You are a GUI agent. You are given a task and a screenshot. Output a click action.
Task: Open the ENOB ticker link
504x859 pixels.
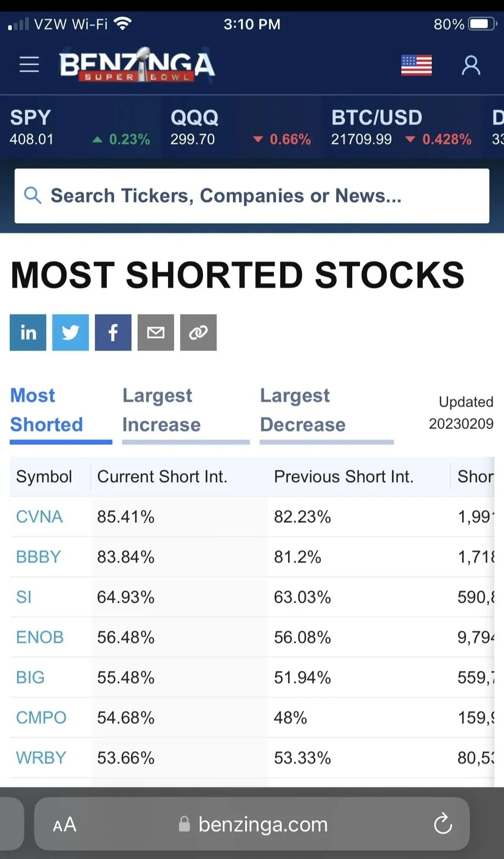40,637
